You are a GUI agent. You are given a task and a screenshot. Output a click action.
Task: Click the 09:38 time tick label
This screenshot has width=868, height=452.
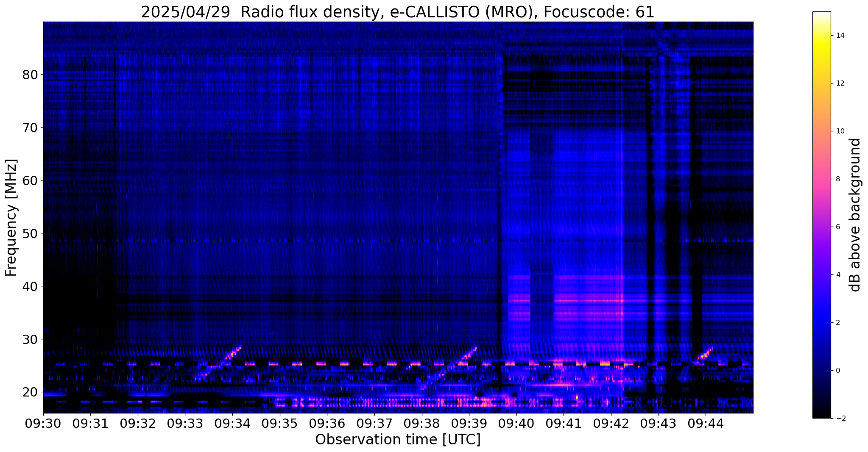tap(421, 423)
